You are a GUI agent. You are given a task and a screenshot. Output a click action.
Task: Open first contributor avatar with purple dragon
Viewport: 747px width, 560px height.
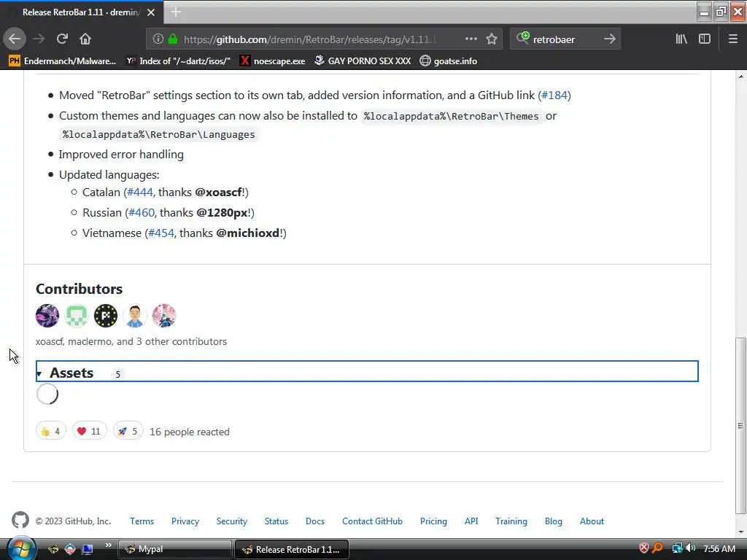click(47, 316)
